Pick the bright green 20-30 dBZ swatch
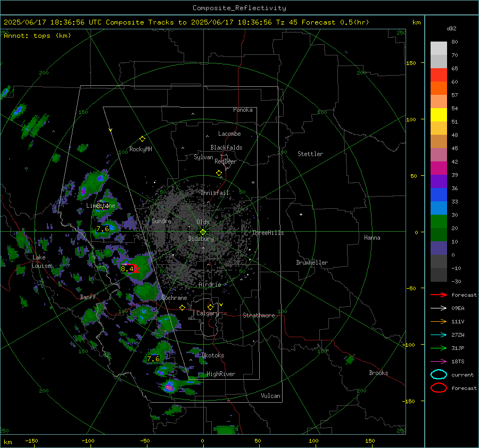 click(439, 222)
